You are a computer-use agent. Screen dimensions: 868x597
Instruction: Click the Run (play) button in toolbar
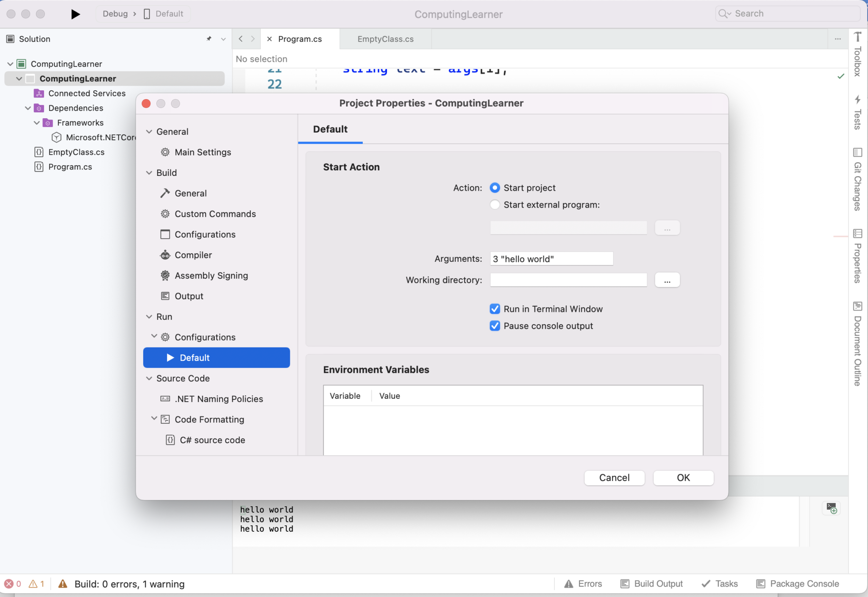(x=75, y=14)
